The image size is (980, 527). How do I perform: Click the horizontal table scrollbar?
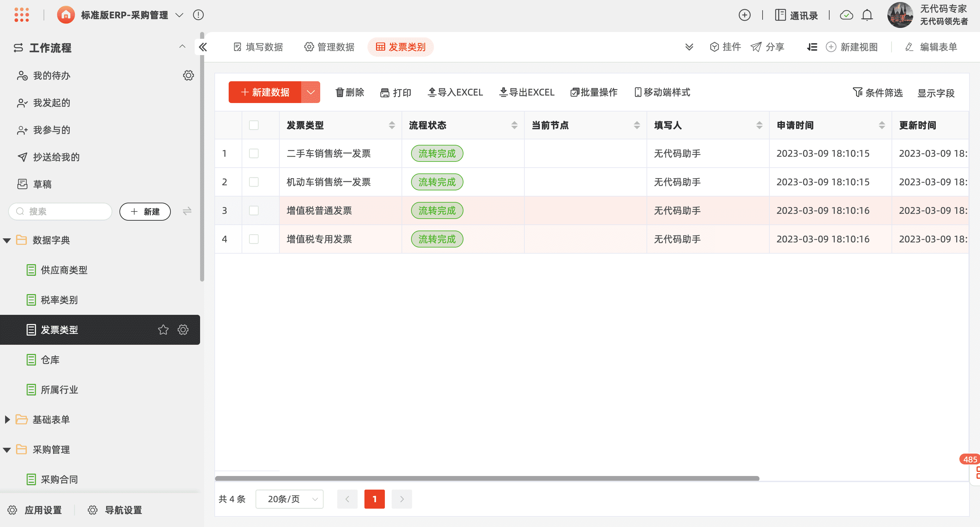(x=487, y=478)
